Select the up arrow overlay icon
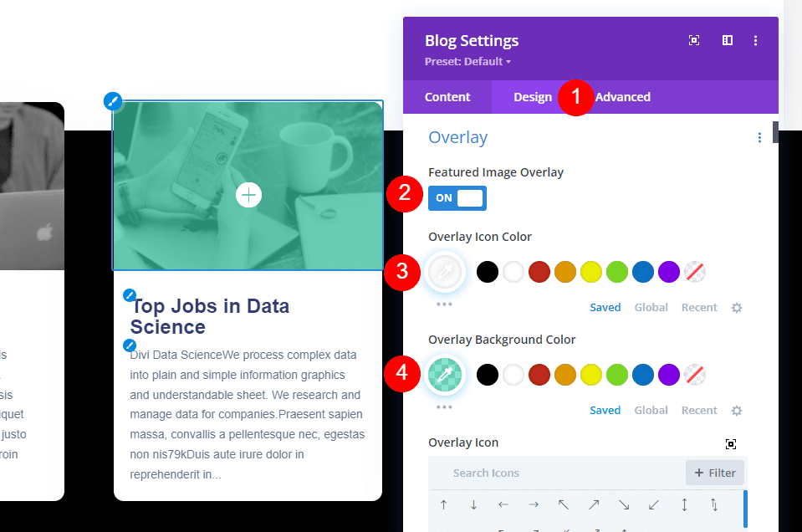 pyautogui.click(x=443, y=504)
